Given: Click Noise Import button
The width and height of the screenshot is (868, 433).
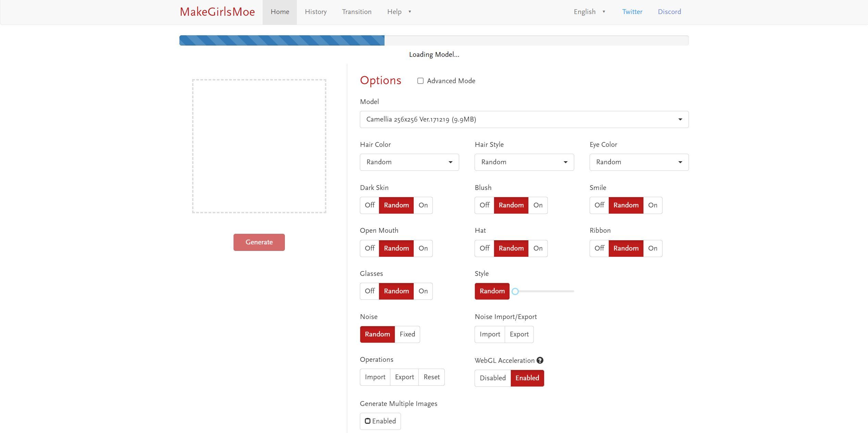Looking at the screenshot, I should [x=489, y=334].
